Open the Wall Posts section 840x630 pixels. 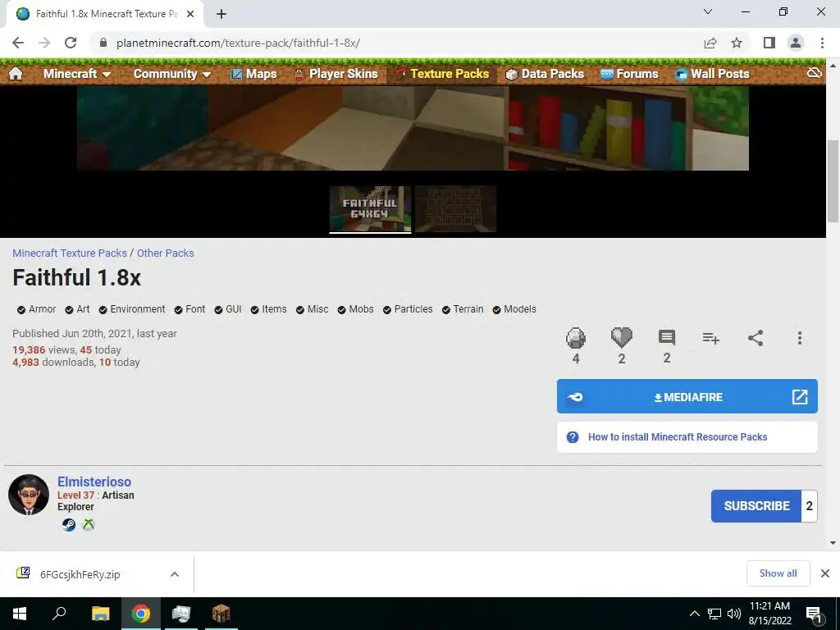[712, 74]
